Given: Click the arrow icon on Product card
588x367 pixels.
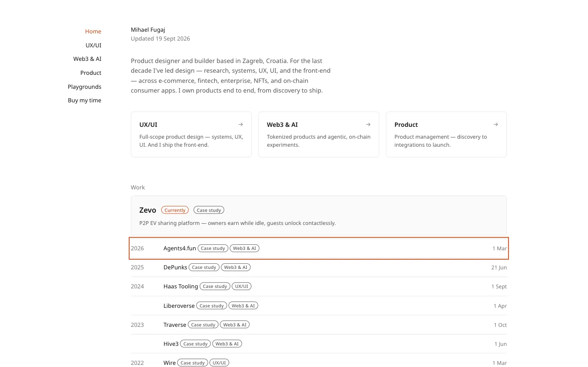Looking at the screenshot, I should [x=496, y=124].
